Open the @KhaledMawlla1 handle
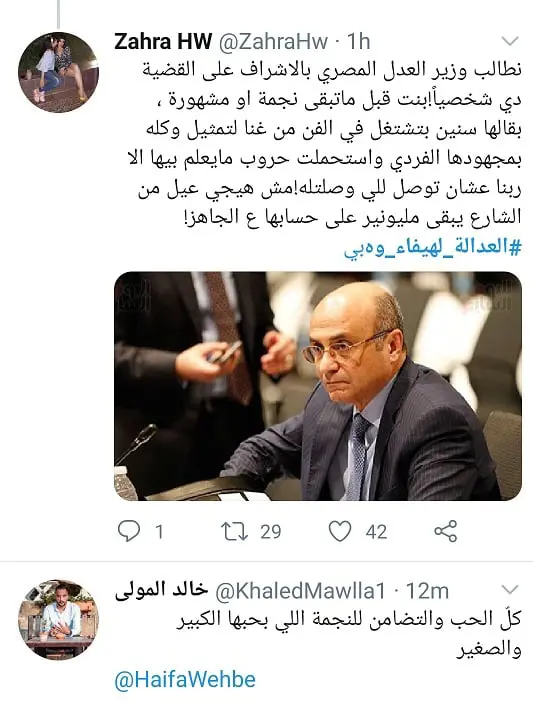 300,590
